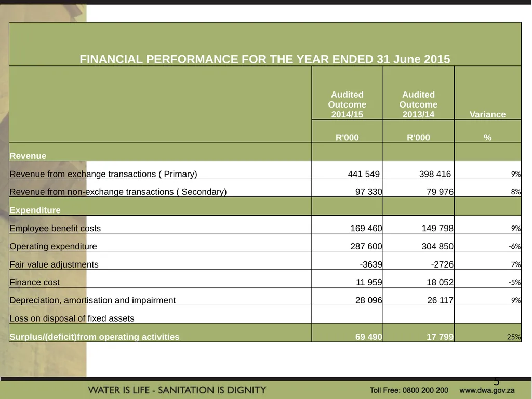Viewport: 532px width, 399px height.
Task: Click the Toll Free 0800 200 200 number
Action: tap(409, 390)
